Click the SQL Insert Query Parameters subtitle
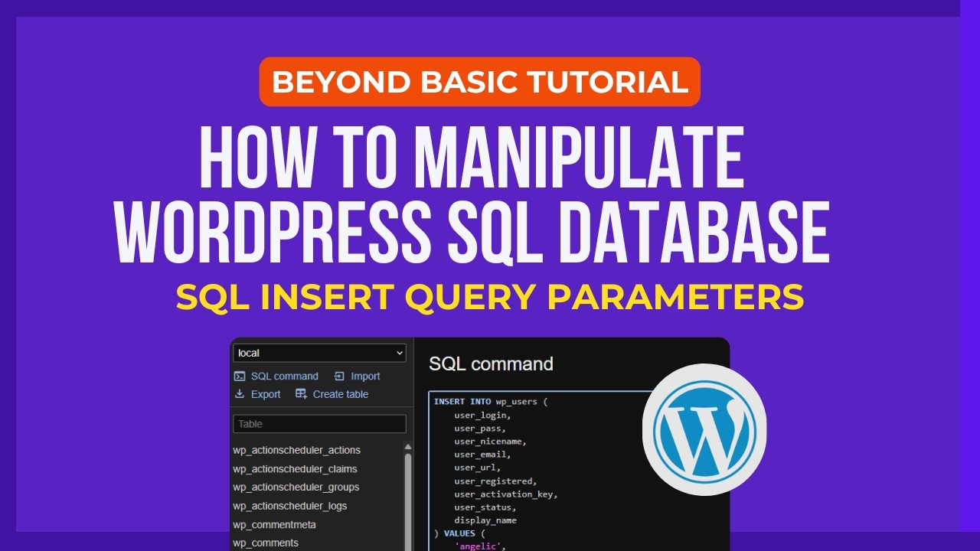 coord(490,298)
